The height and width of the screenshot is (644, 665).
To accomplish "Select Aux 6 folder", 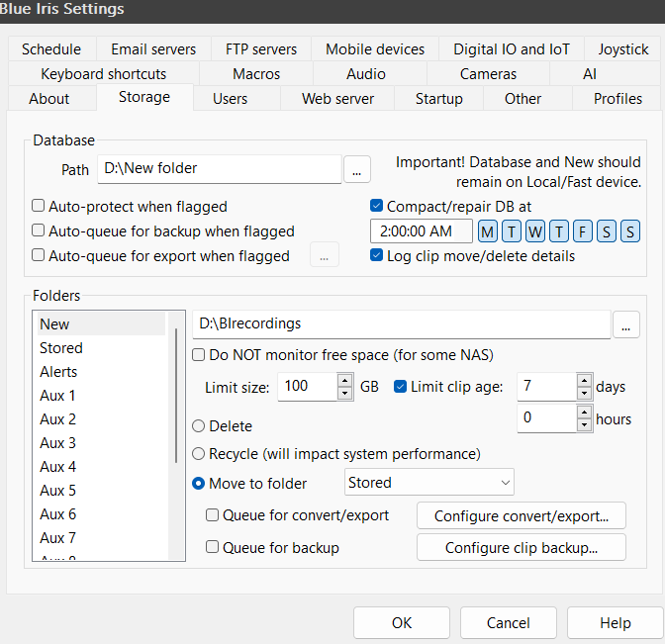I will click(x=101, y=513).
